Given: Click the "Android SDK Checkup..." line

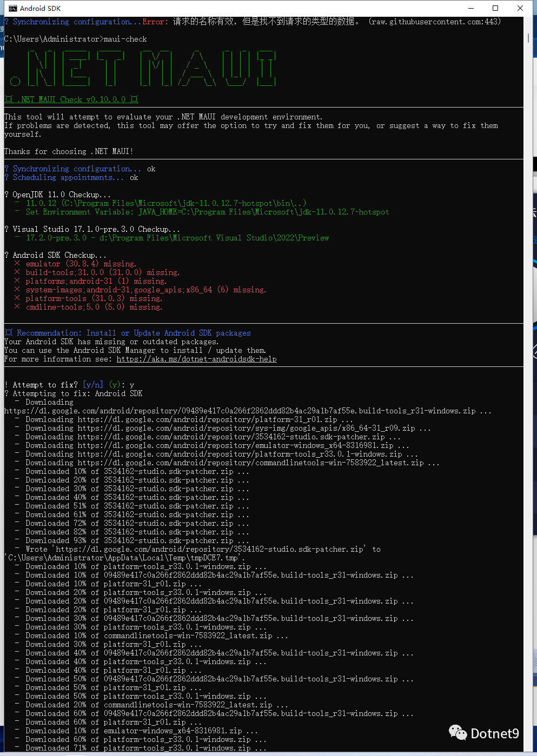Looking at the screenshot, I should (56, 255).
